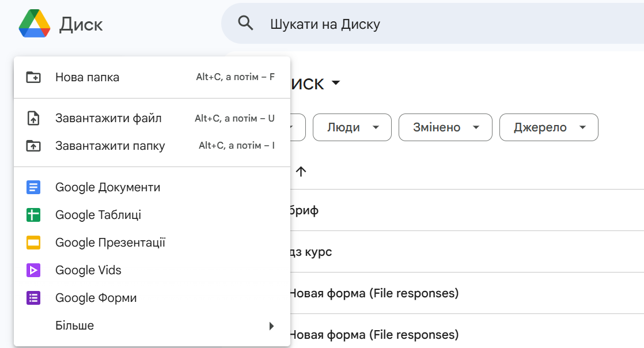Open the Джерело filter dropdown
This screenshot has width=644, height=348.
tap(548, 127)
